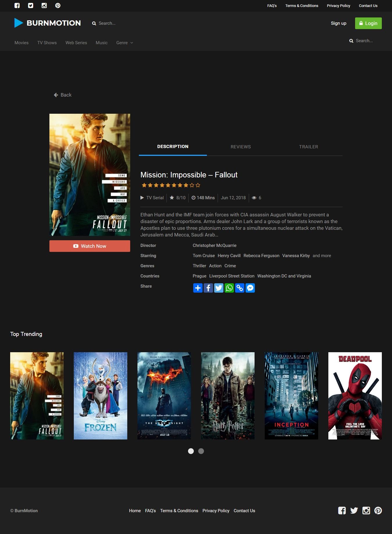The width and height of the screenshot is (392, 534).
Task: Open Instagram page from top bar
Action: (44, 6)
